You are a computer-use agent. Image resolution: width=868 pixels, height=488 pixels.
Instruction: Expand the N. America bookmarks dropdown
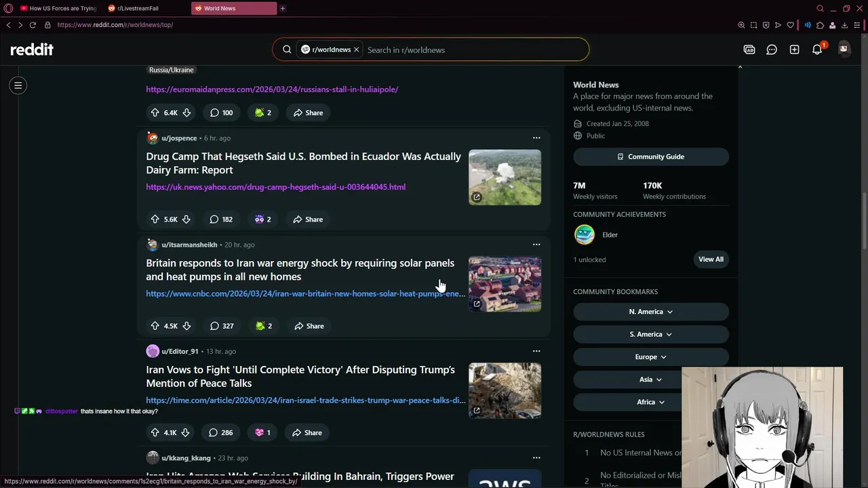click(x=651, y=312)
